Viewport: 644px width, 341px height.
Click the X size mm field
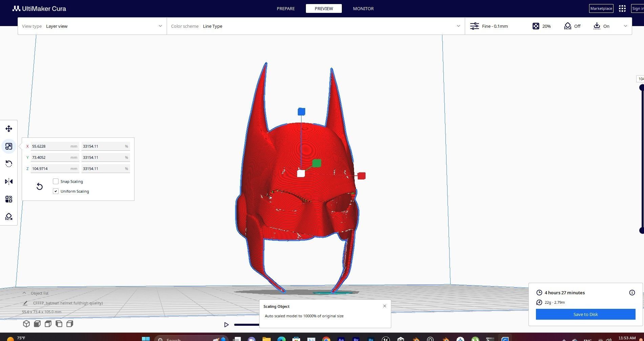(55, 146)
